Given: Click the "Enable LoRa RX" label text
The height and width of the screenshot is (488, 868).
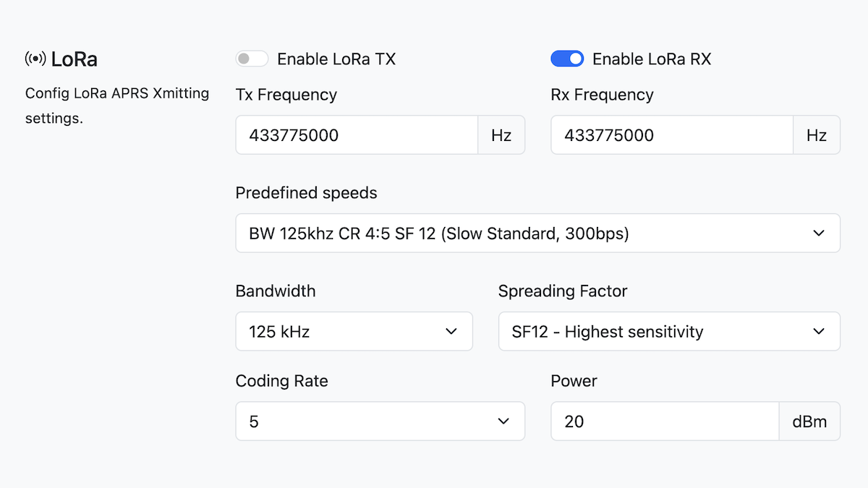Looking at the screenshot, I should click(x=652, y=59).
